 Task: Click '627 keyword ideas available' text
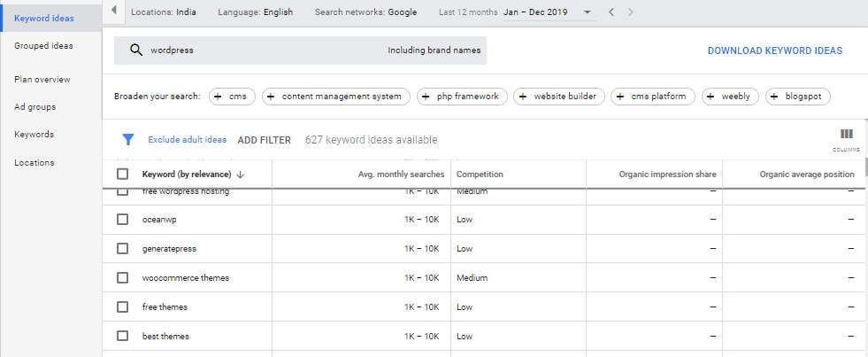pyautogui.click(x=372, y=140)
